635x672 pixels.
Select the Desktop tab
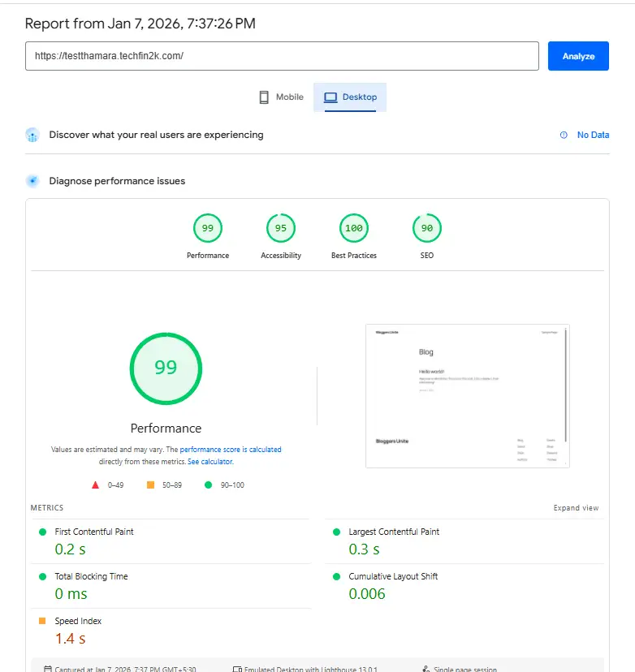point(350,97)
